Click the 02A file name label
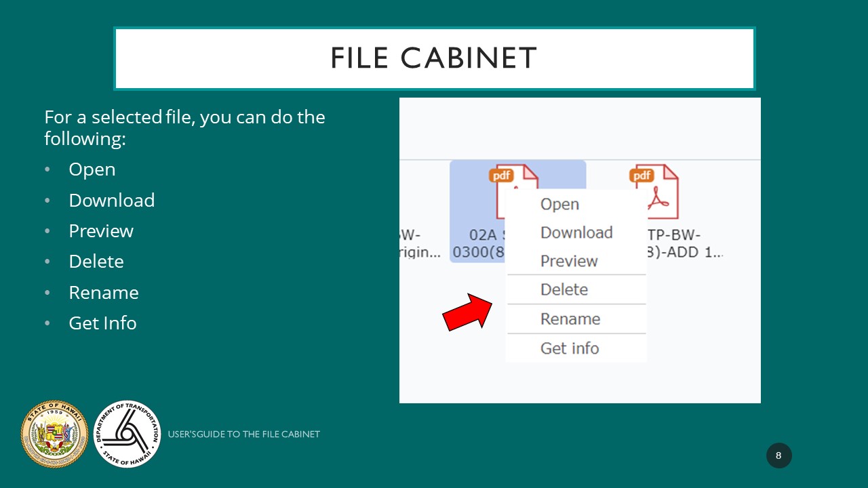The image size is (868, 488). [479, 244]
